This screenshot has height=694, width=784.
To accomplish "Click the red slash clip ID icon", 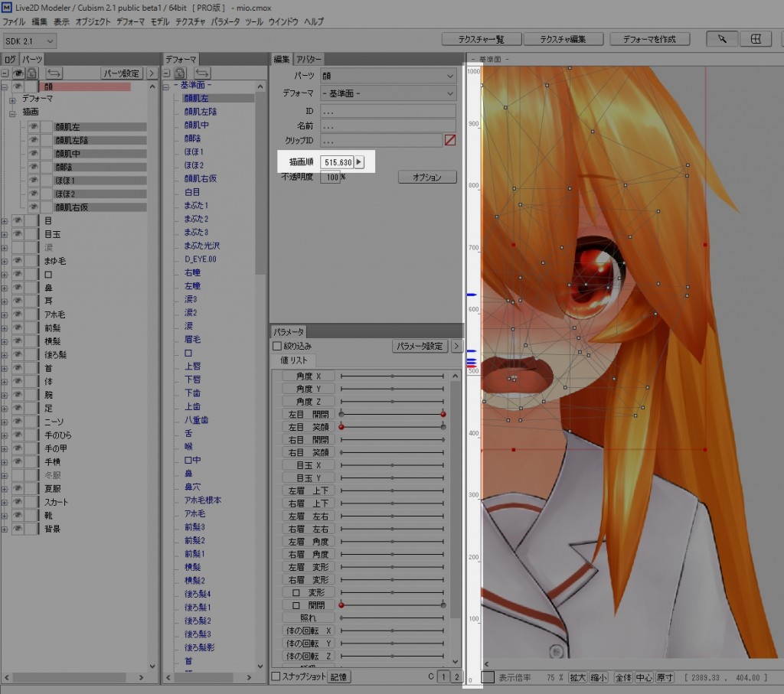I will (450, 140).
